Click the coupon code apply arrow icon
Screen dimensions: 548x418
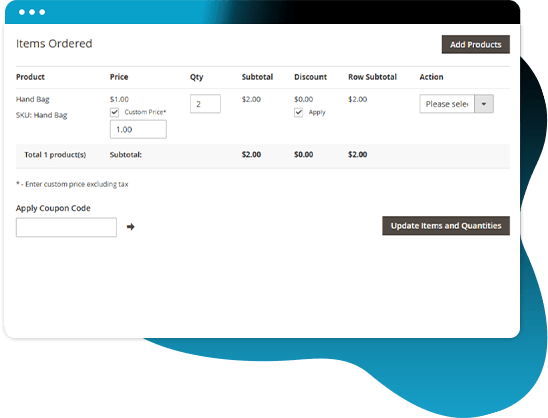coord(130,227)
